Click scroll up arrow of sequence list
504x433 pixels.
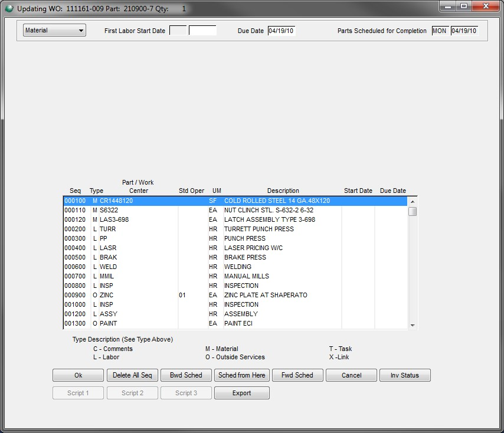coord(413,201)
